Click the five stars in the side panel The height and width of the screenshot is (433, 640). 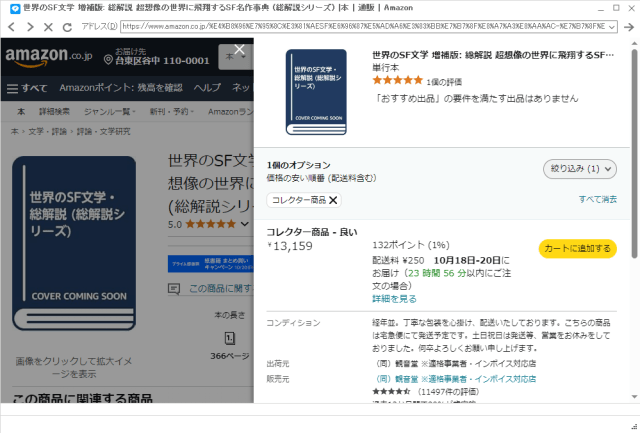pyautogui.click(x=398, y=80)
